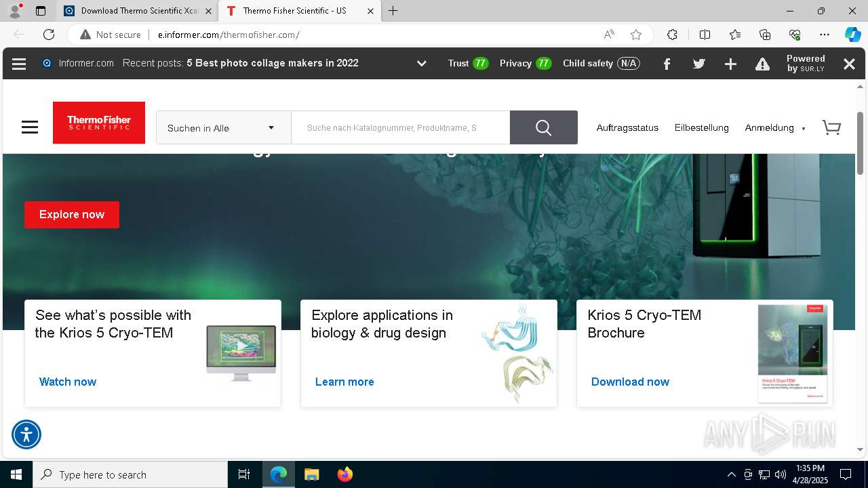868x488 pixels.
Task: Show hidden system tray icons
Action: point(731,474)
